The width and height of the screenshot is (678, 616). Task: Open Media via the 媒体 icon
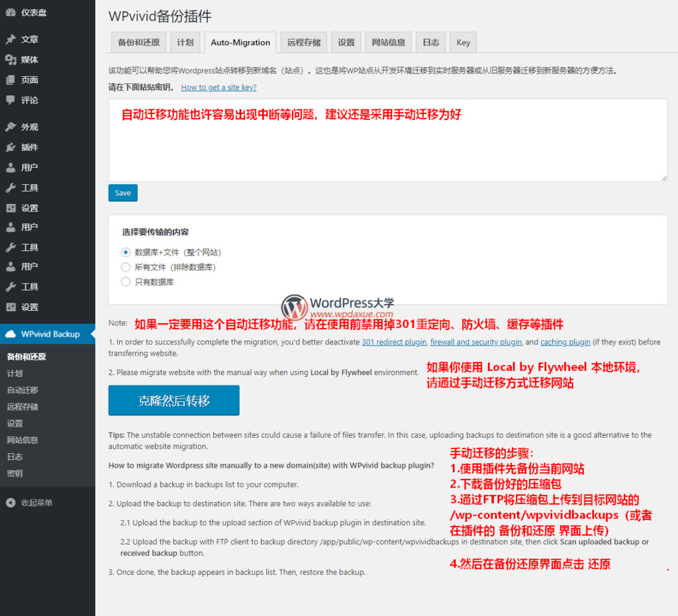11,60
